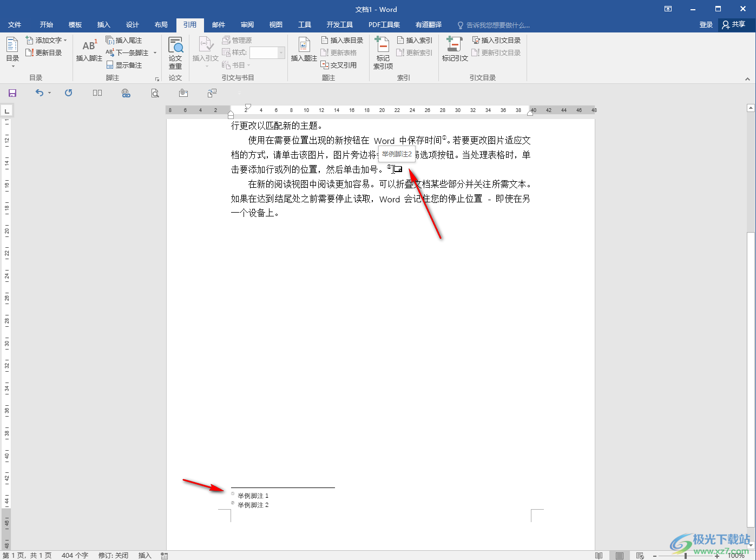The width and height of the screenshot is (756, 560).
Task: Click the Save icon in quick access toolbar
Action: [12, 93]
